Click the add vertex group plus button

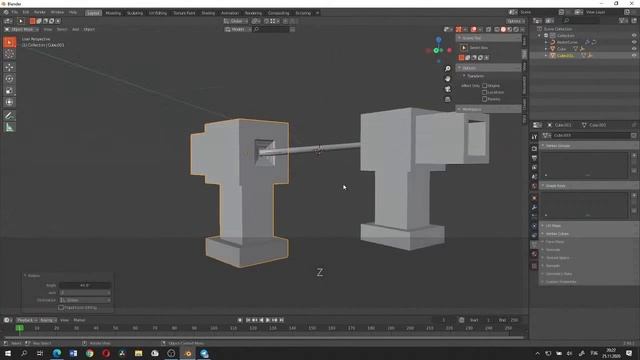(634, 156)
